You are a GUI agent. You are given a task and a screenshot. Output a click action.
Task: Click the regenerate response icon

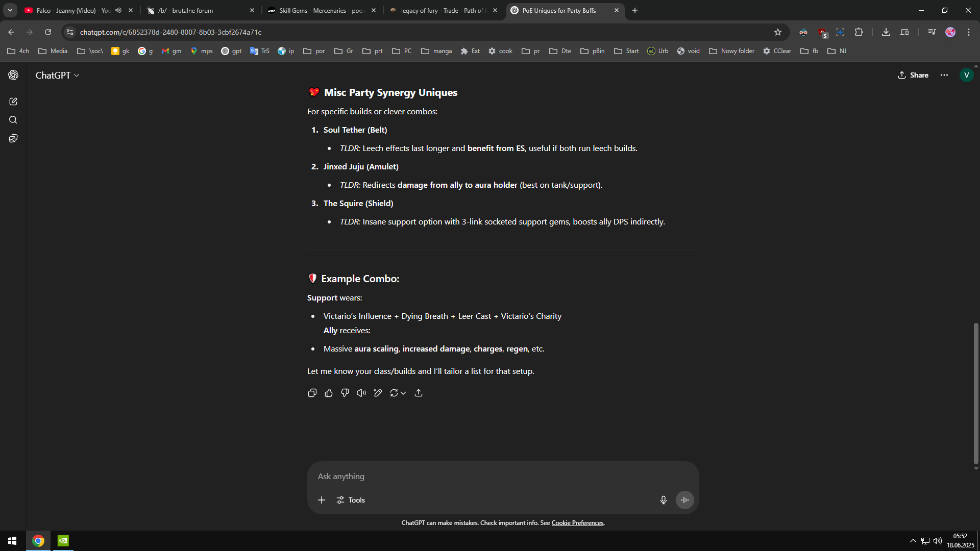(x=394, y=393)
